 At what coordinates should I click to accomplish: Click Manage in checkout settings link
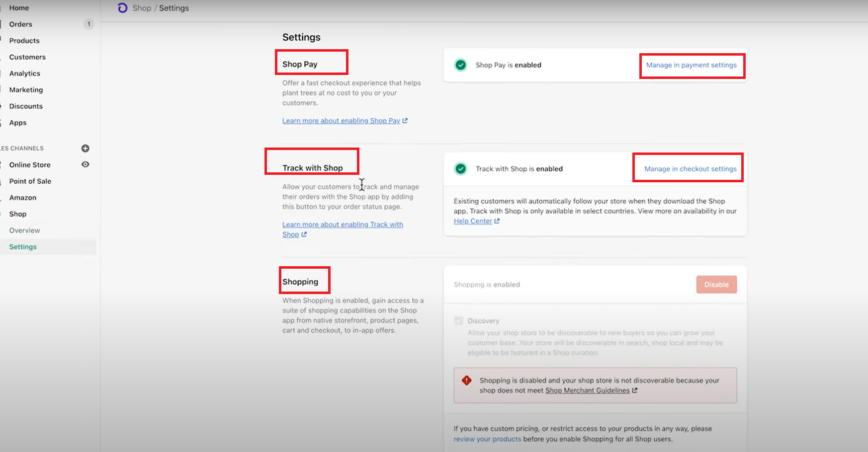[x=691, y=169]
